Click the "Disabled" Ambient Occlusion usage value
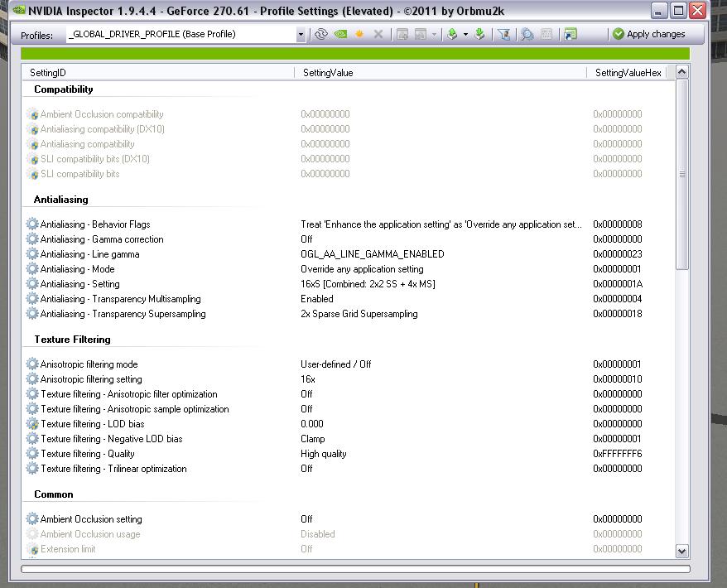This screenshot has width=727, height=588. click(318, 533)
